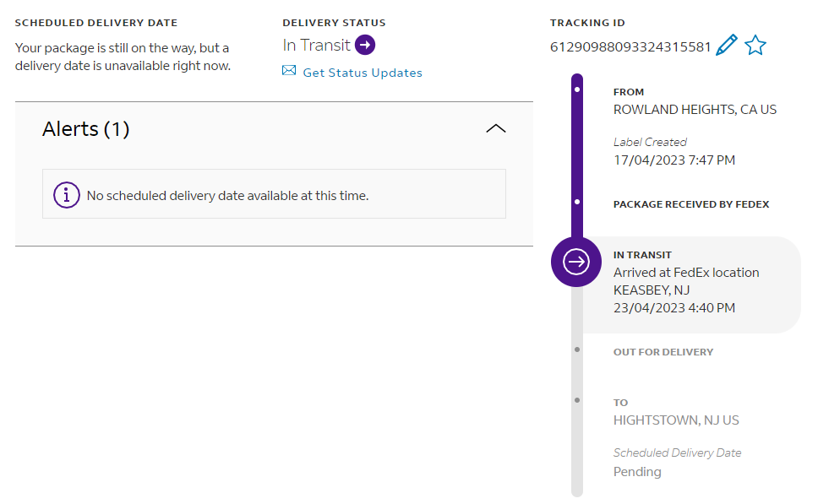This screenshot has height=504, width=818.
Task: Select the Package Received by FedEx milestone
Action: 691,204
